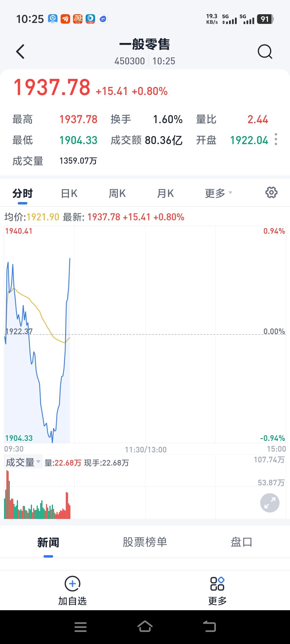Open the 成交量 indicator dropdown
Image resolution: width=290 pixels, height=644 pixels.
click(23, 462)
